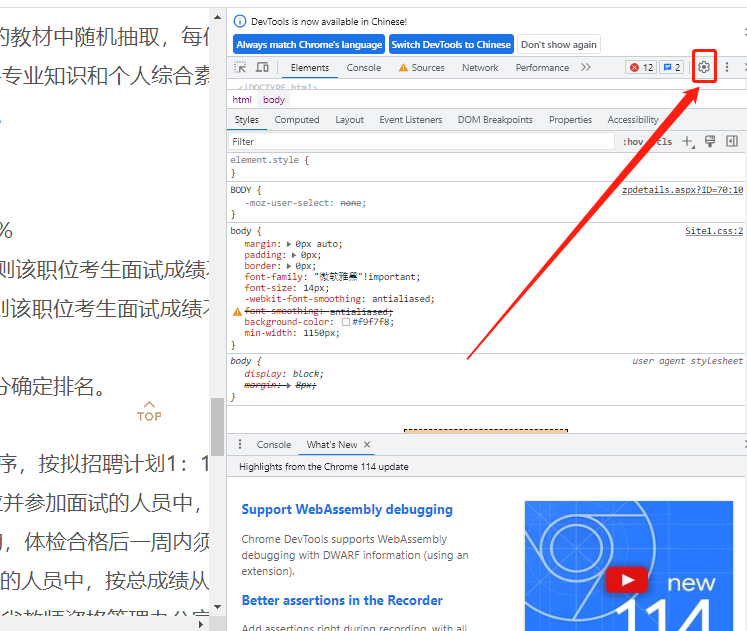Open the Performance panel tab
The image size is (747, 631).
pyautogui.click(x=542, y=68)
